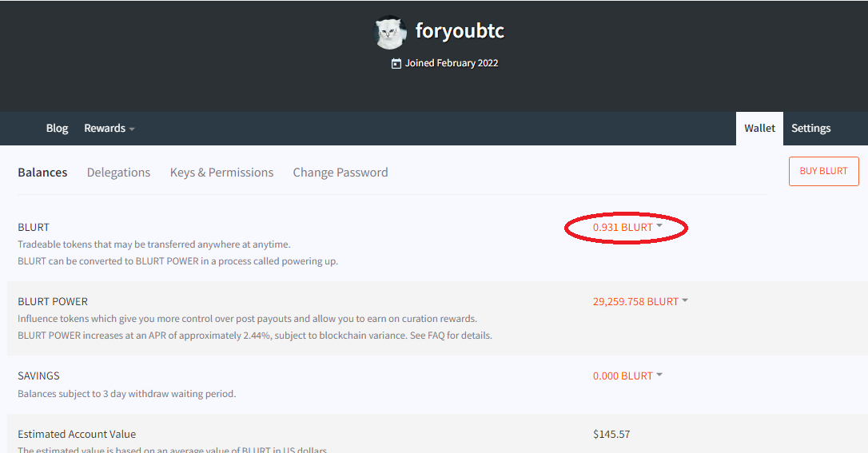Screen dimensions: 868x453
Task: Go to Change Password
Action: 340,173
